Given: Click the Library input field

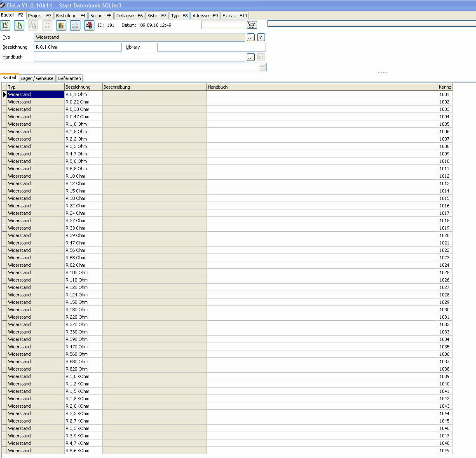Looking at the screenshot, I should point(211,47).
